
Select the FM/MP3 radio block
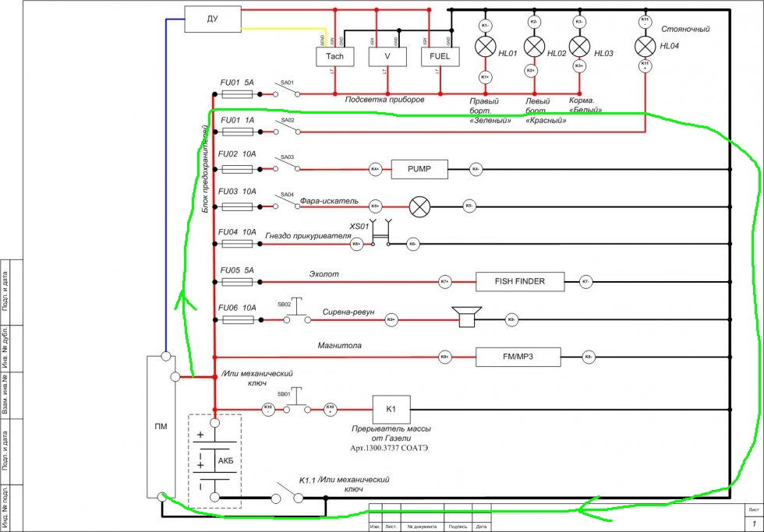pos(520,357)
